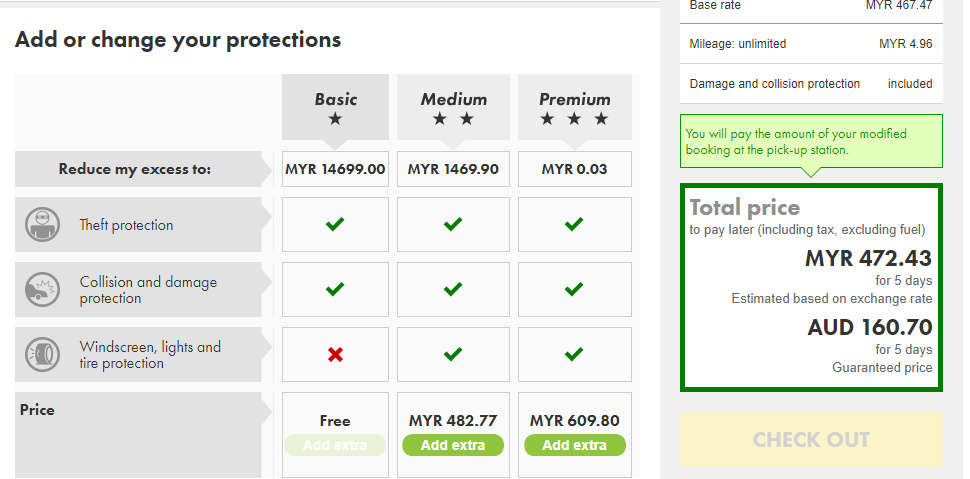The height and width of the screenshot is (479, 970).
Task: Click the Windscreen, lights and tire icon
Action: point(43,354)
